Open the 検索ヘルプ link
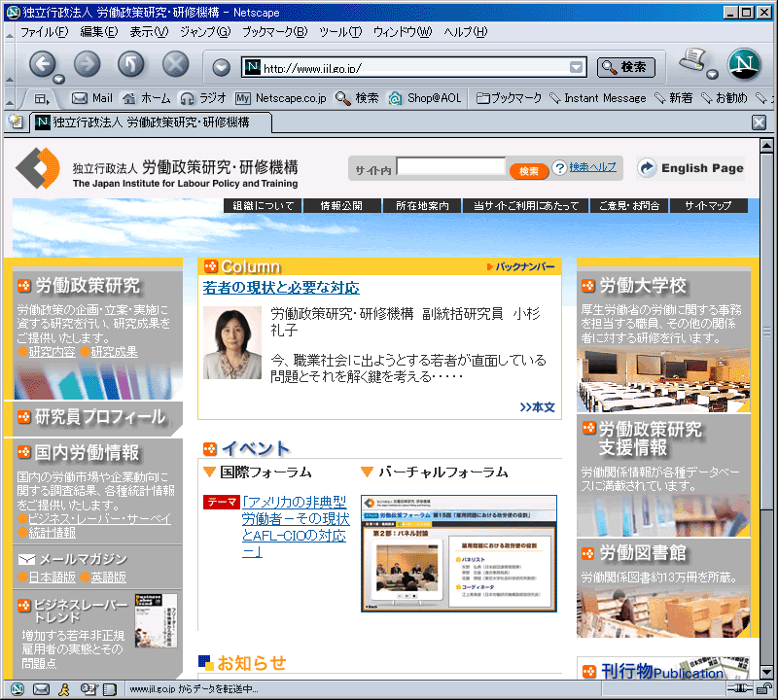Image resolution: width=778 pixels, height=700 pixels. tap(592, 167)
